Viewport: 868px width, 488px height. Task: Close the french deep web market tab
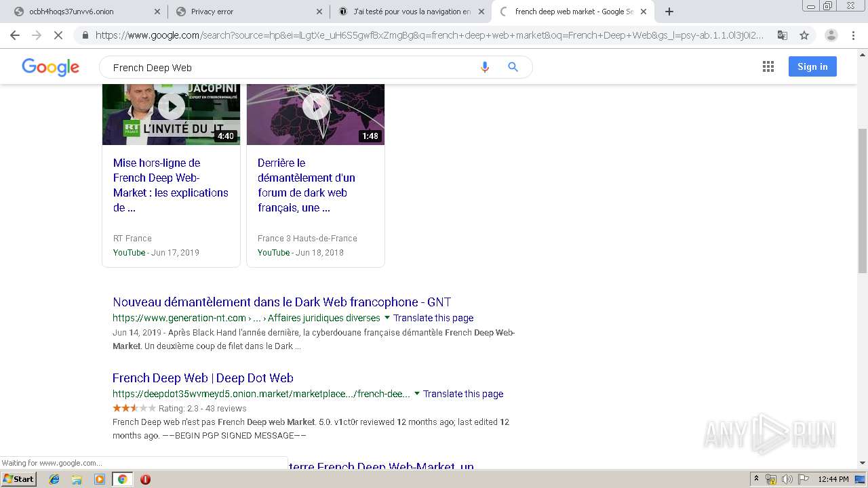coord(644,12)
